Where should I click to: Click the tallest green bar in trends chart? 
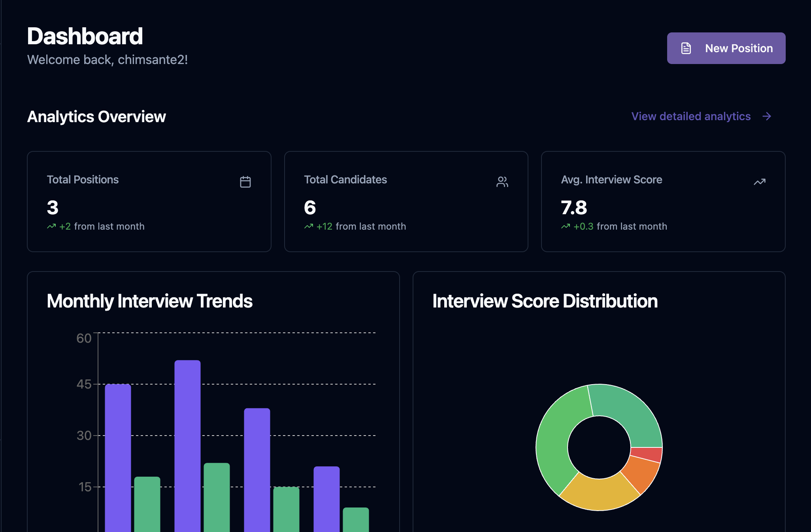tap(217, 497)
